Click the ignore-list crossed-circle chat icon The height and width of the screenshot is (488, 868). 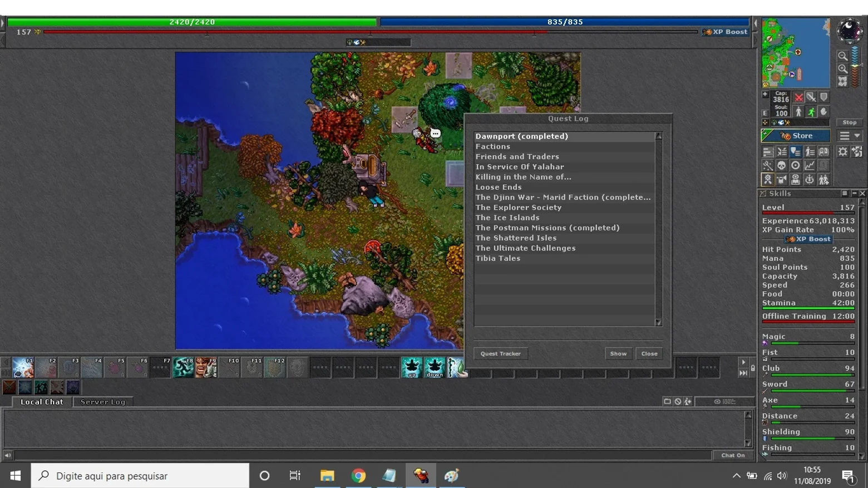[678, 401]
